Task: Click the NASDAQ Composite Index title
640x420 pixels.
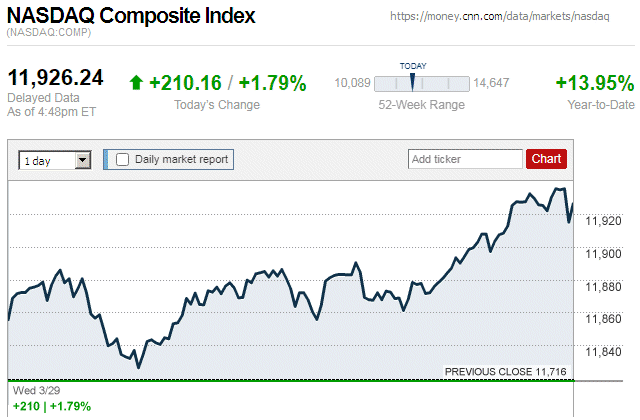Action: coord(131,16)
